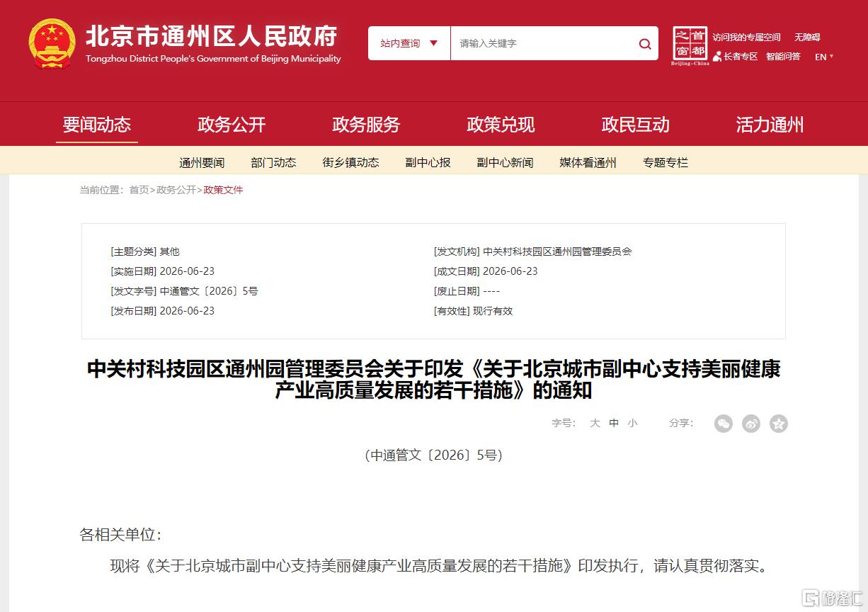Click the 有效性 现行有效 field
Image resolution: width=868 pixels, height=612 pixels.
tap(473, 311)
